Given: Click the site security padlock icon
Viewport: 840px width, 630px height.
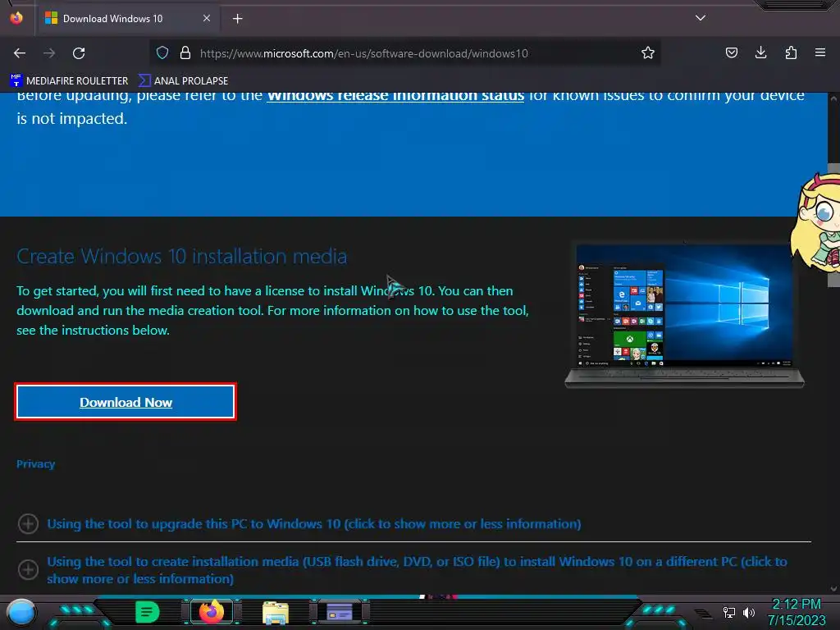Looking at the screenshot, I should pos(185,52).
